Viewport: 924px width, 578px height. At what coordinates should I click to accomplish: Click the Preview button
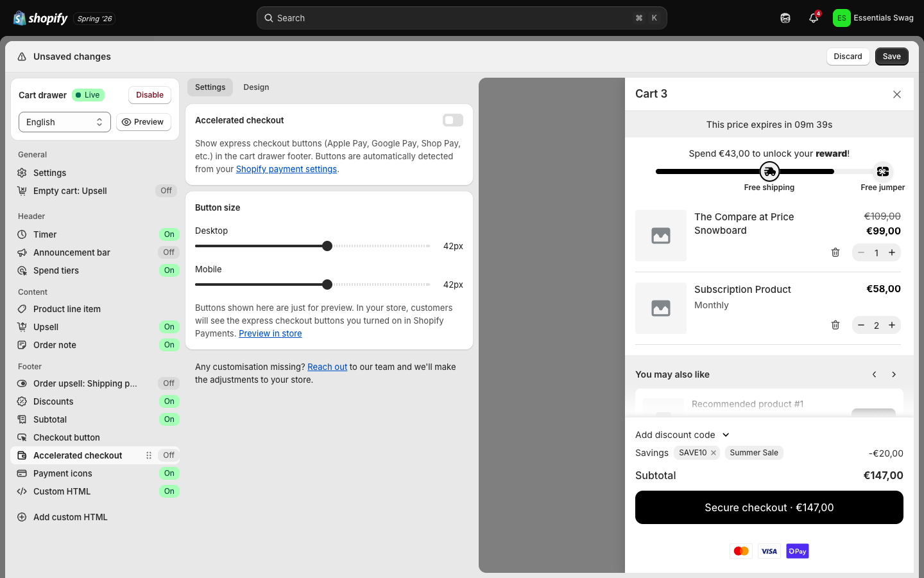click(x=144, y=122)
